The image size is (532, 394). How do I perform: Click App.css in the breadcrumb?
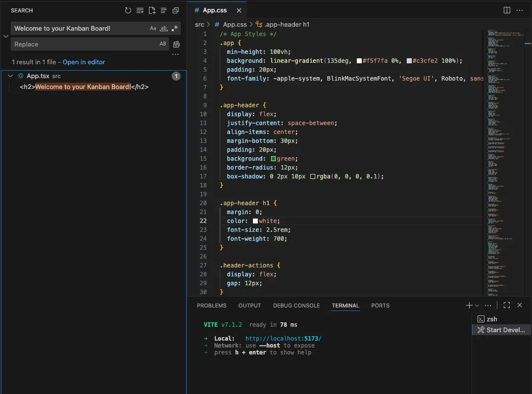click(235, 24)
